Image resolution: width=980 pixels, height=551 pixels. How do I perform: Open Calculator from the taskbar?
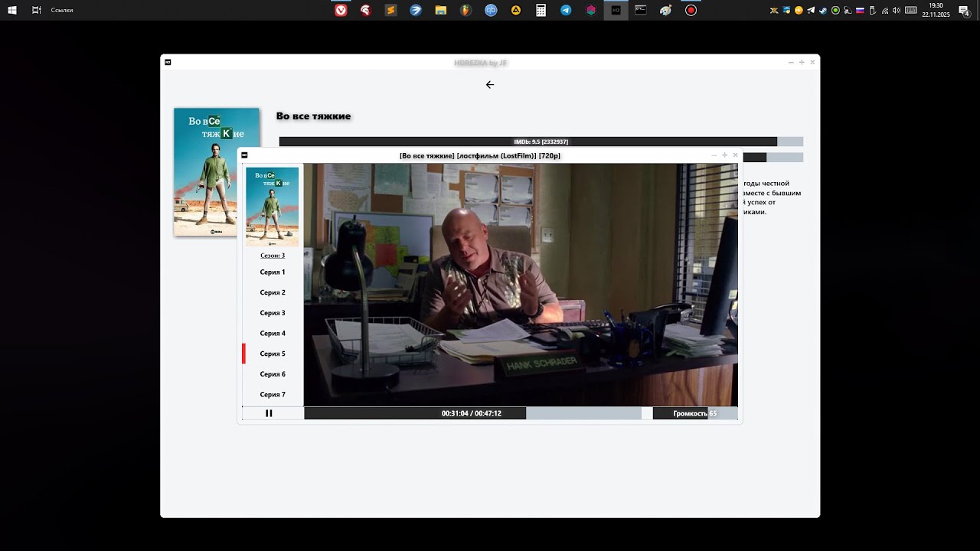(541, 10)
